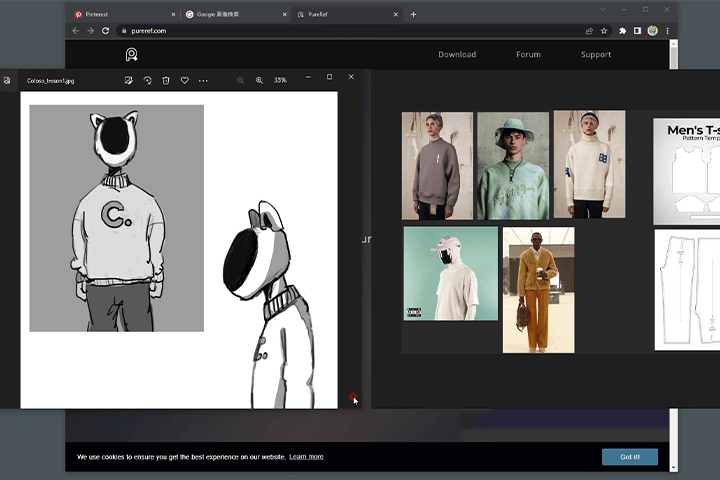This screenshot has width=720, height=480.
Task: Select the Men's T-shirt pattern template image
Action: coord(686,171)
